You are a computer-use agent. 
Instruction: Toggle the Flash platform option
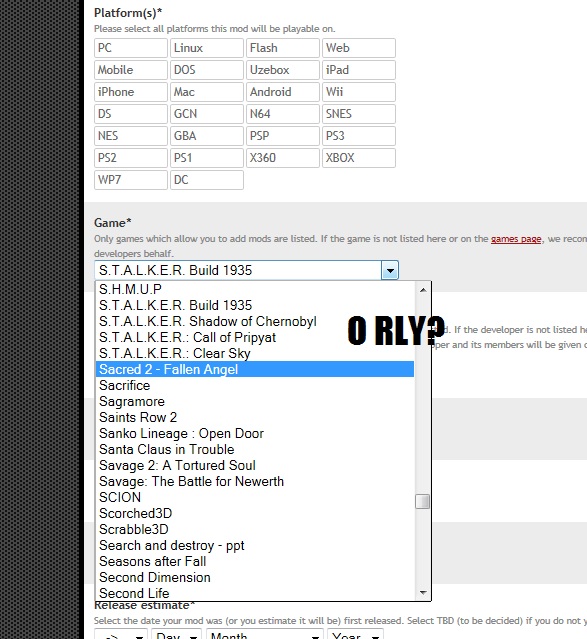[283, 48]
